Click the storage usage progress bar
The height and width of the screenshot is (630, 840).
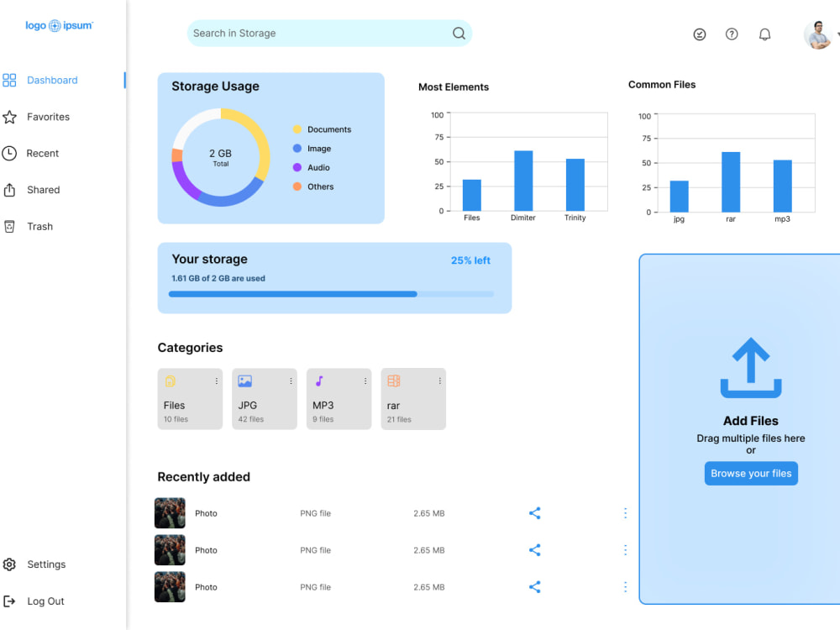331,294
